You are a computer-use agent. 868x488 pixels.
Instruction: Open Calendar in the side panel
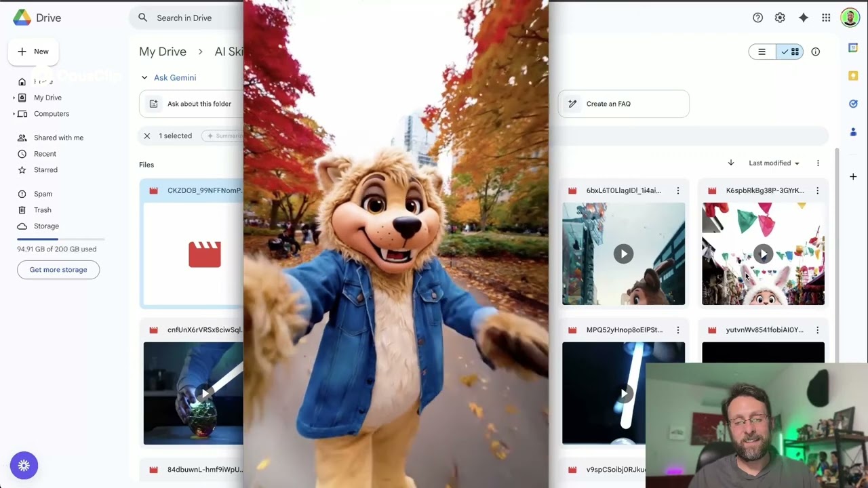853,47
